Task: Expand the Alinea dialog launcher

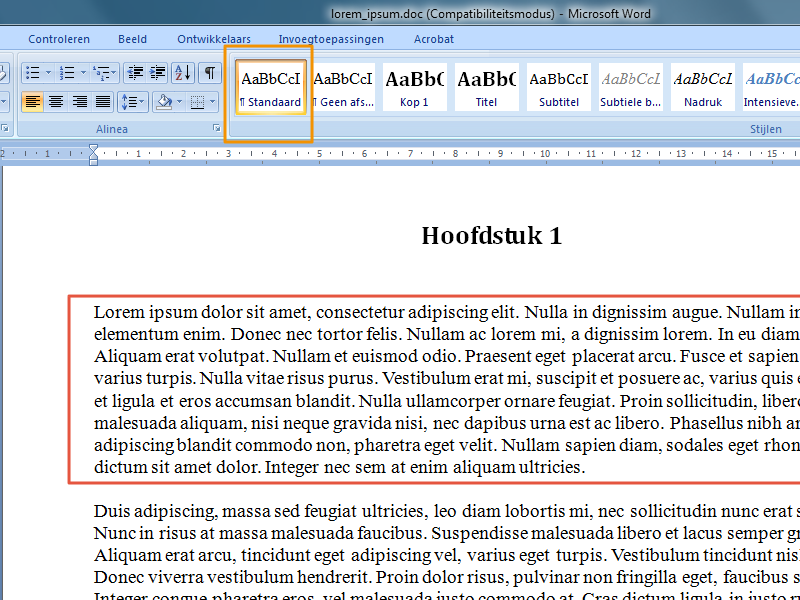Action: (x=217, y=129)
